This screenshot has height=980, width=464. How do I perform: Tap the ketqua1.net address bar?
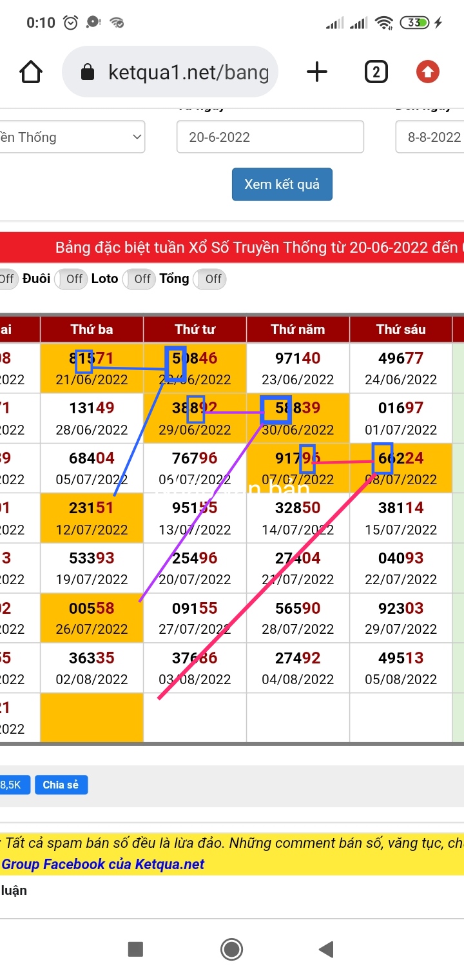[170, 72]
